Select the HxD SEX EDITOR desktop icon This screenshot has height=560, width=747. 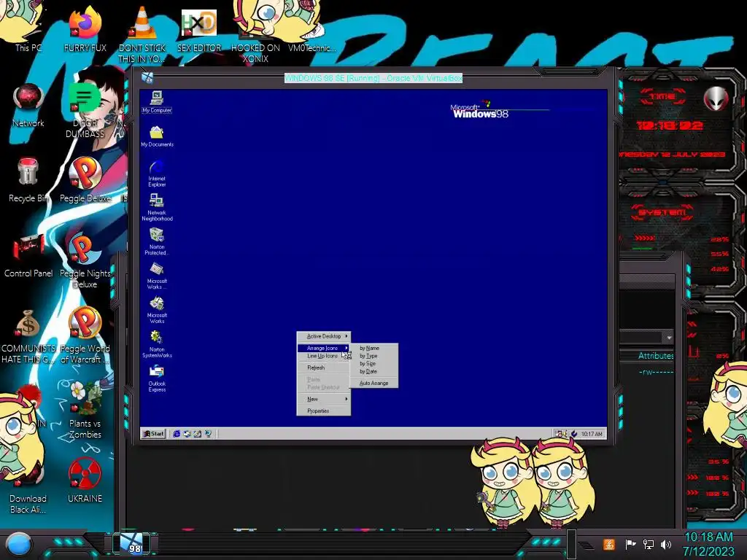199,31
